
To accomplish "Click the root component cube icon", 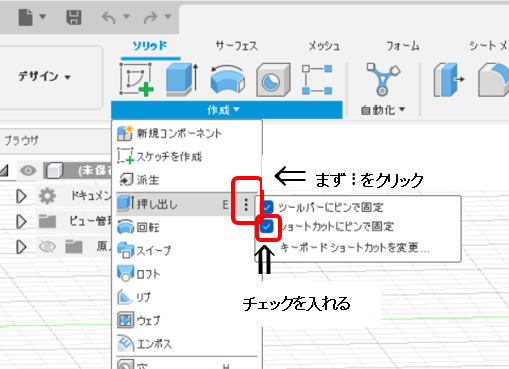I will click(54, 171).
